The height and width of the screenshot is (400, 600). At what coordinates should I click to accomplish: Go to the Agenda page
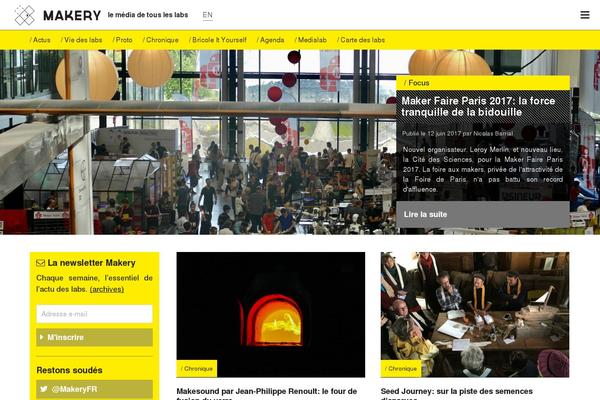point(270,40)
